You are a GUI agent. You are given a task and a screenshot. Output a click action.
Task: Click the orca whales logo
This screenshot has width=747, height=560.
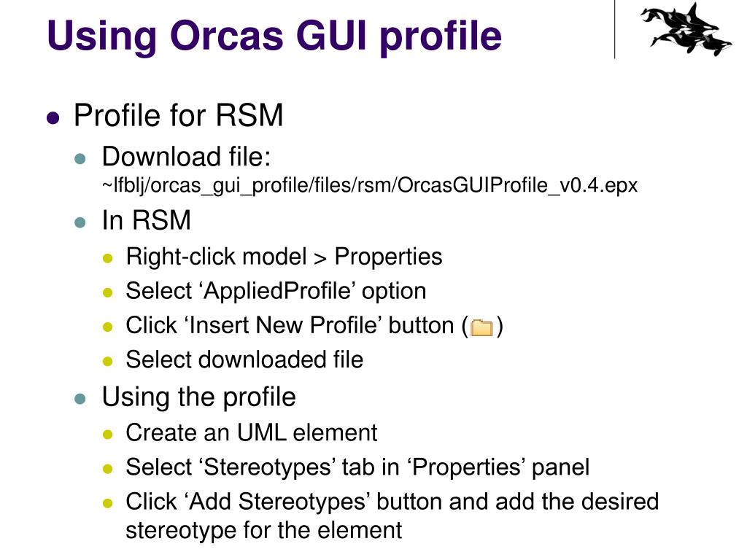tap(686, 28)
